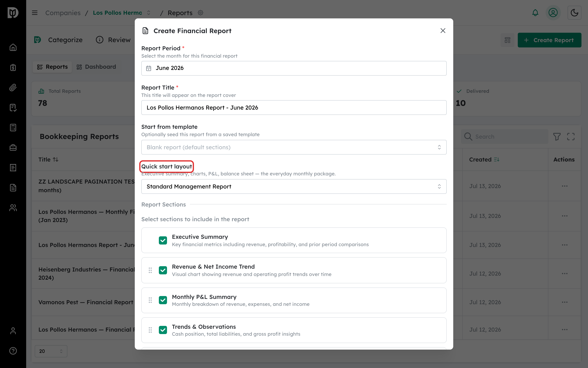
Task: Open the Standard Management Report layout dropdown
Action: tap(294, 186)
